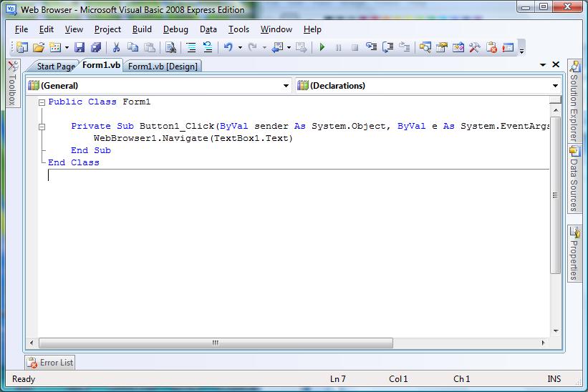Image resolution: width=588 pixels, height=392 pixels.
Task: Click the Redo arrow icon
Action: point(252,47)
